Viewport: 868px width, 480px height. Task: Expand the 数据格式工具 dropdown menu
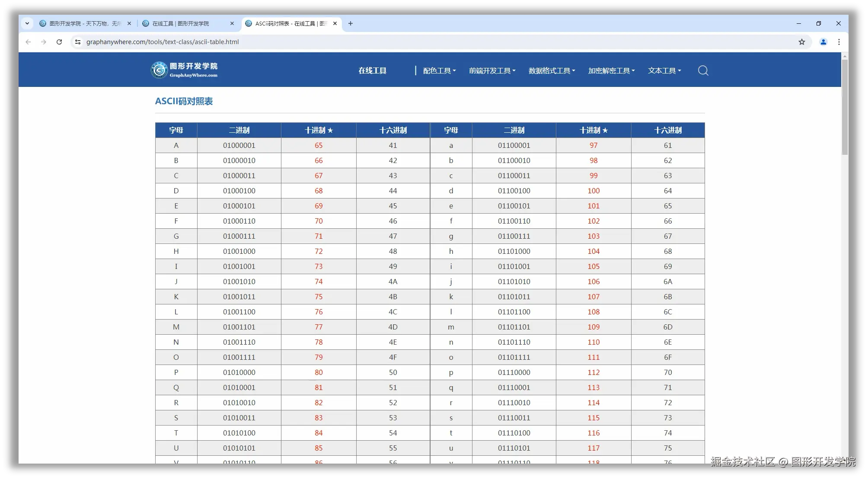point(552,70)
